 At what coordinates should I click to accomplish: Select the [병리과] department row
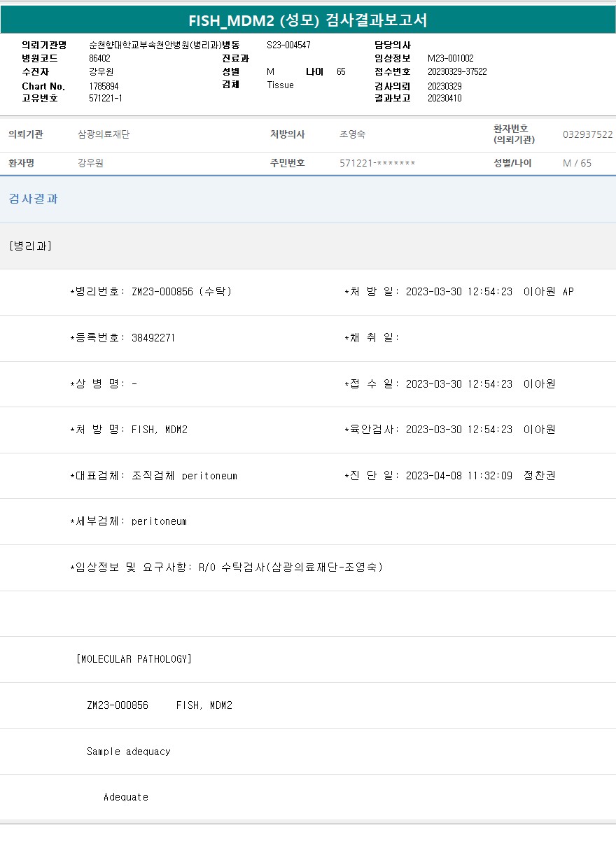[31, 246]
